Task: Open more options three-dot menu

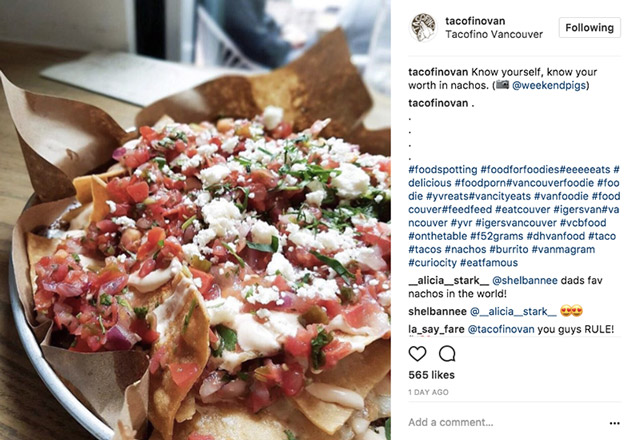Action: point(614,423)
